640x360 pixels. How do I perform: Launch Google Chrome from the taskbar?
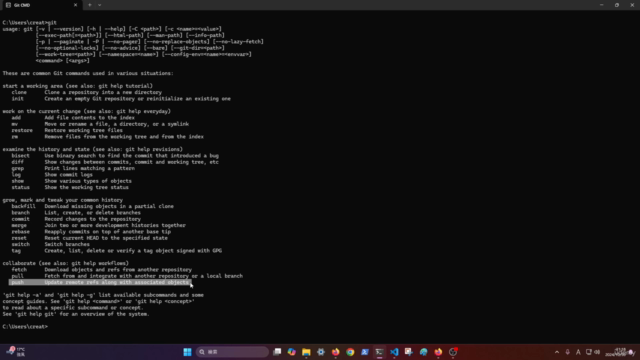[350, 352]
